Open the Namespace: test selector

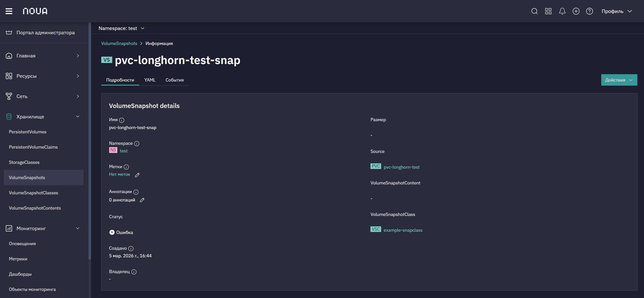click(121, 28)
